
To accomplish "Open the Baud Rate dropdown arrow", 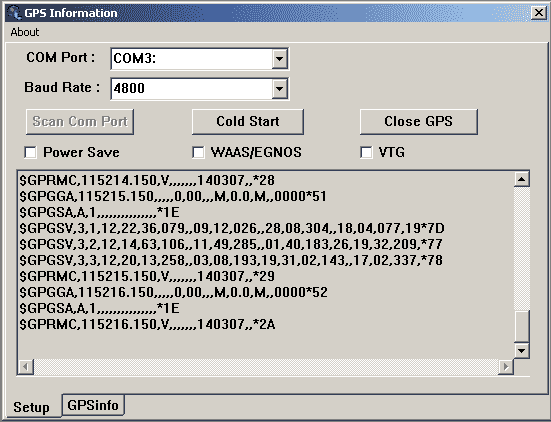I will tap(280, 88).
